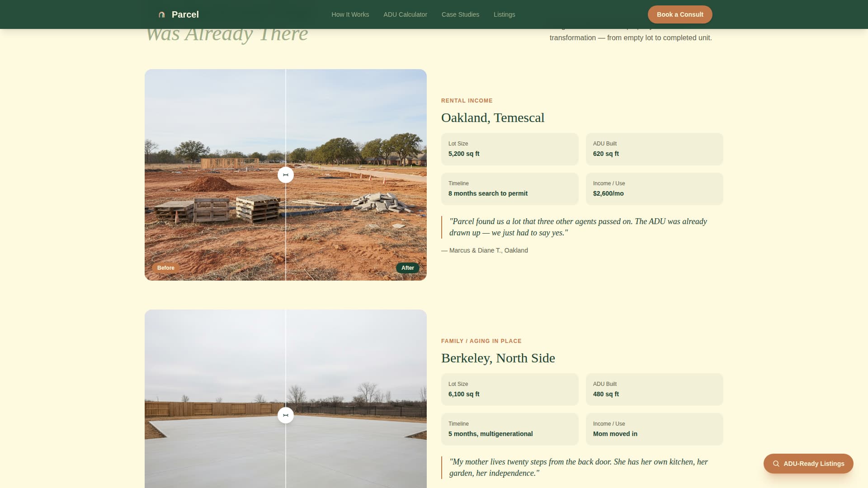Click the Berkeley Timeline stat card

tap(509, 429)
